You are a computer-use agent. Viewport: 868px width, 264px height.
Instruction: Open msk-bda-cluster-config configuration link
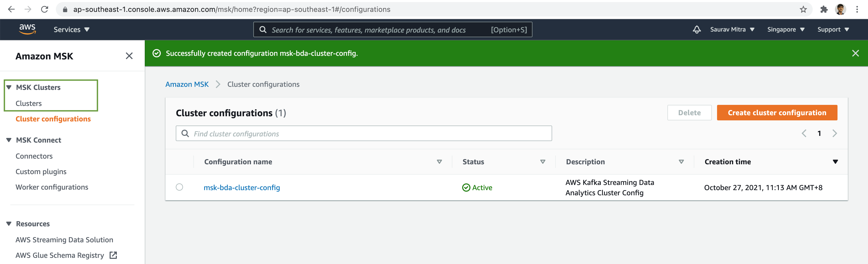[242, 188]
